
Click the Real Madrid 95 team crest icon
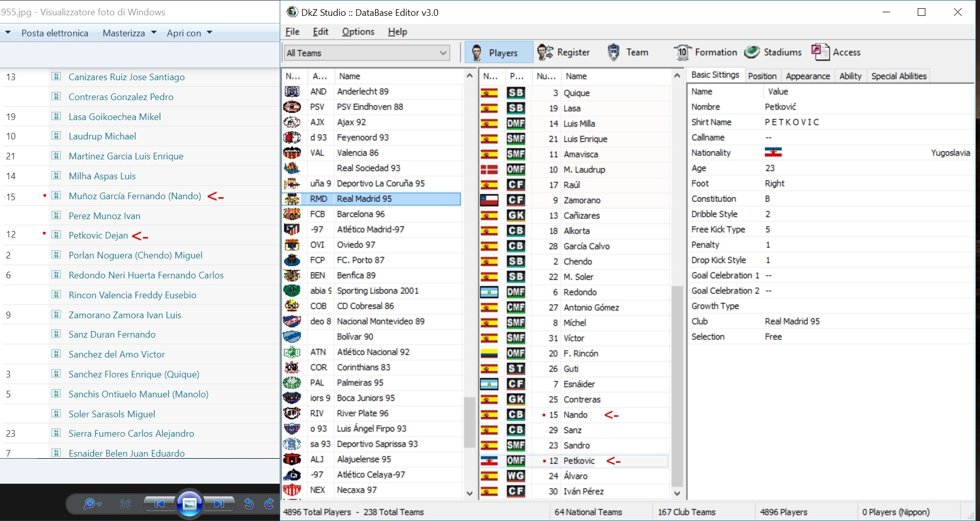292,199
